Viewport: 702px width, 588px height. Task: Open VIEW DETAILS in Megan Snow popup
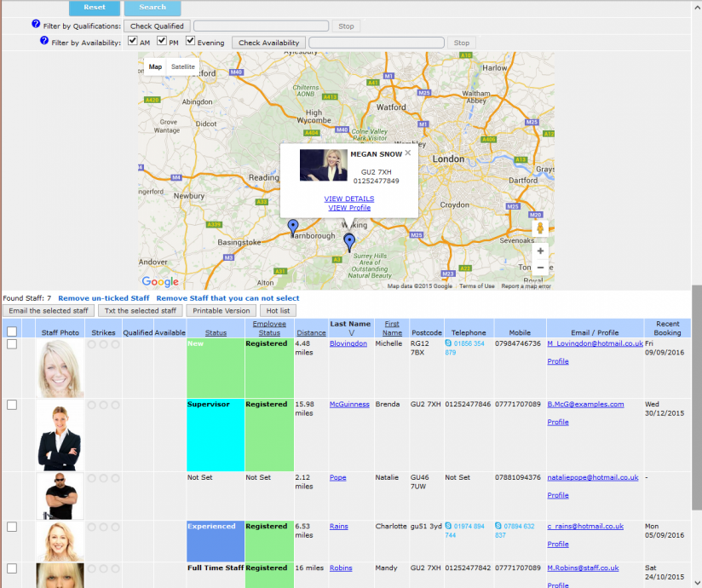(x=349, y=199)
